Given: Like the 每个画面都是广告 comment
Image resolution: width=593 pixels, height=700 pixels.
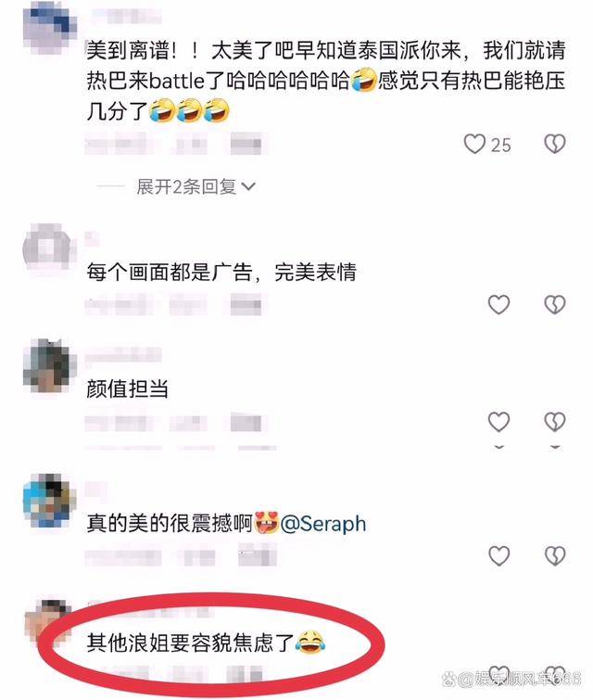Looking at the screenshot, I should [x=498, y=305].
